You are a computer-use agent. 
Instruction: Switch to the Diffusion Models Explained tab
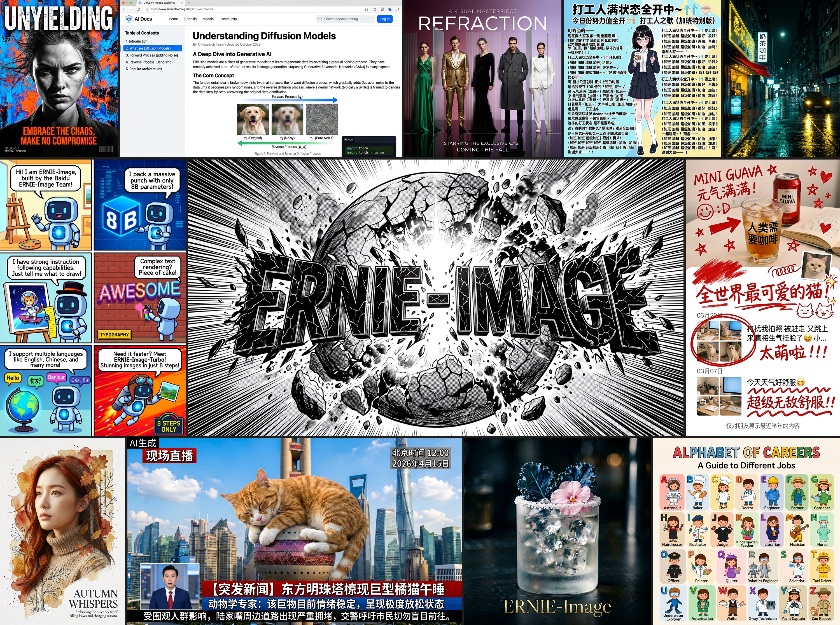click(x=159, y=3)
